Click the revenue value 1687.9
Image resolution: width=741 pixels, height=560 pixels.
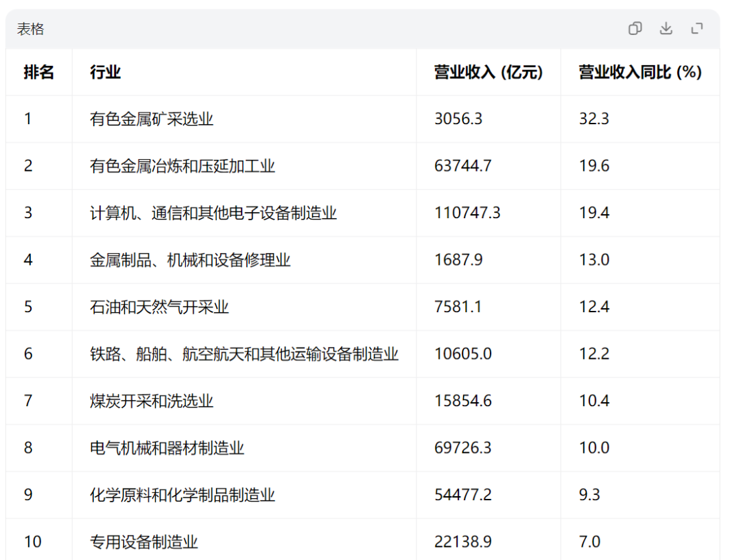click(458, 260)
